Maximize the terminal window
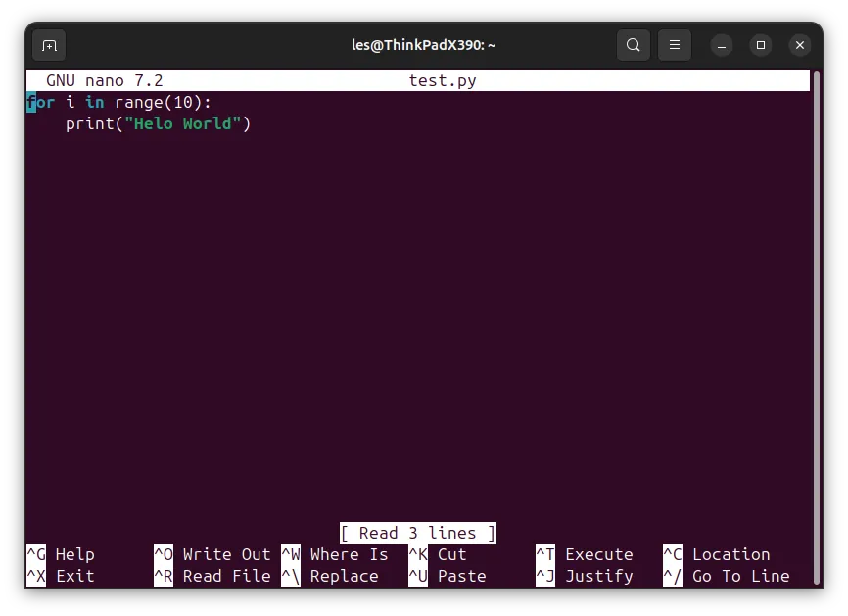Image resolution: width=848 pixels, height=616 pixels. tap(761, 45)
